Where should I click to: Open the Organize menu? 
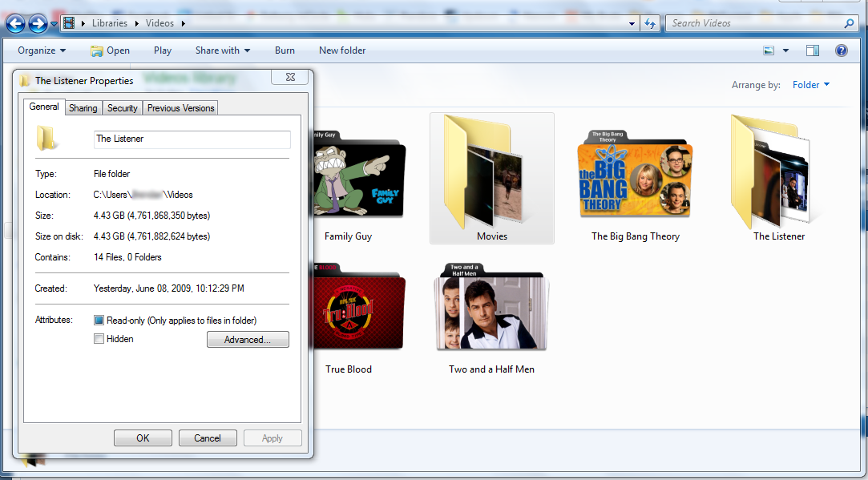[x=42, y=50]
